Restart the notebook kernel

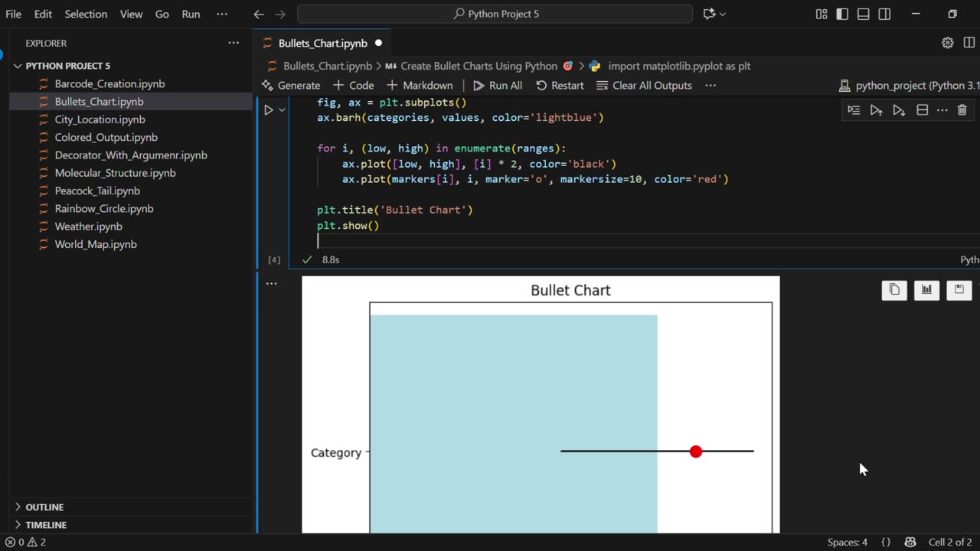tap(560, 85)
